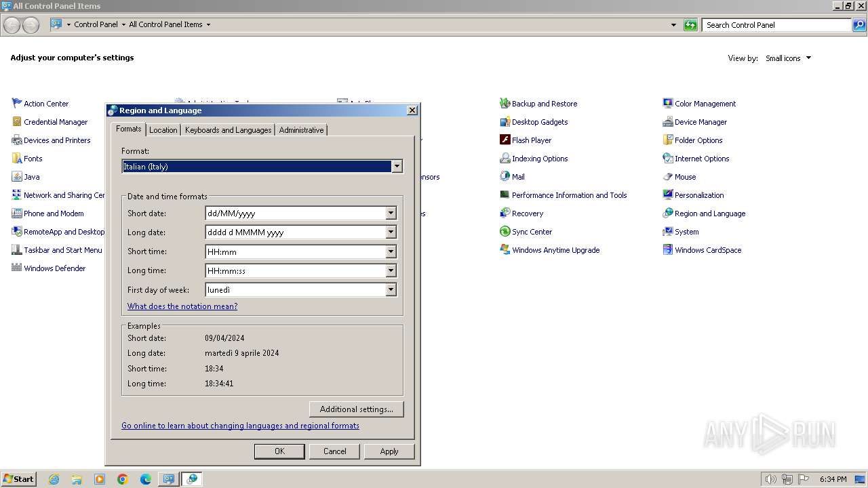This screenshot has width=868, height=488.
Task: Click the Control Panel breadcrumb segment
Action: coord(96,24)
